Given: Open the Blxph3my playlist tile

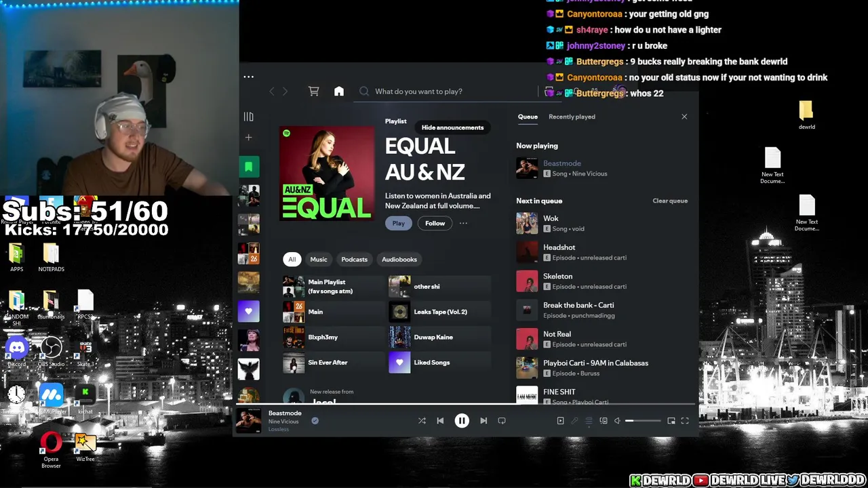Looking at the screenshot, I should click(333, 337).
